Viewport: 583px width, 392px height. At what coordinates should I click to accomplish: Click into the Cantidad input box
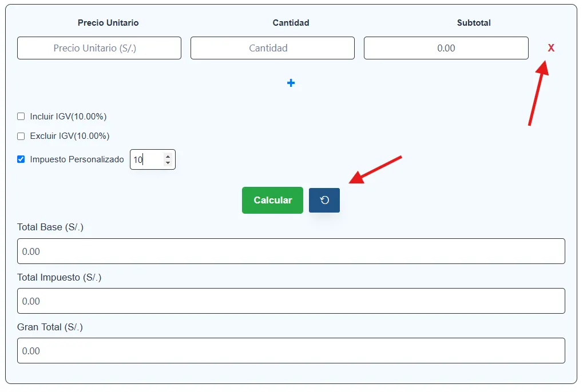(272, 48)
